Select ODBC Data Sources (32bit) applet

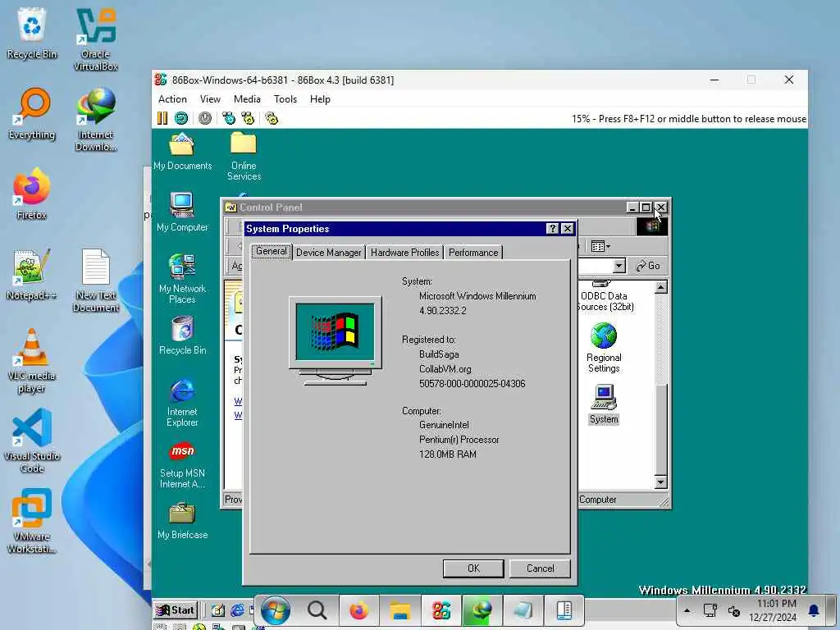604,296
